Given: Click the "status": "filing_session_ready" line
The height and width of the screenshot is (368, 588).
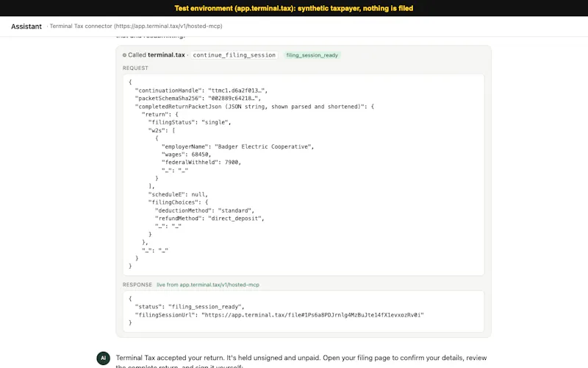Looking at the screenshot, I should pos(190,307).
